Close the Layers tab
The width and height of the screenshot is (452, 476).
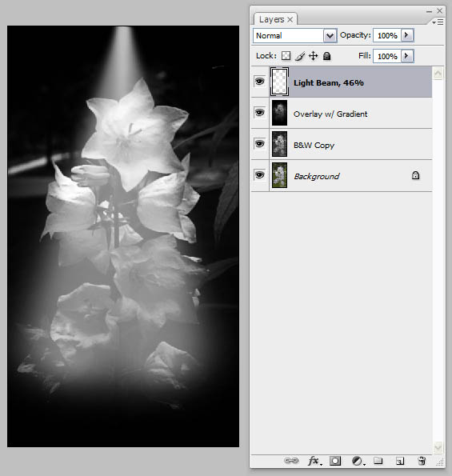pyautogui.click(x=290, y=20)
